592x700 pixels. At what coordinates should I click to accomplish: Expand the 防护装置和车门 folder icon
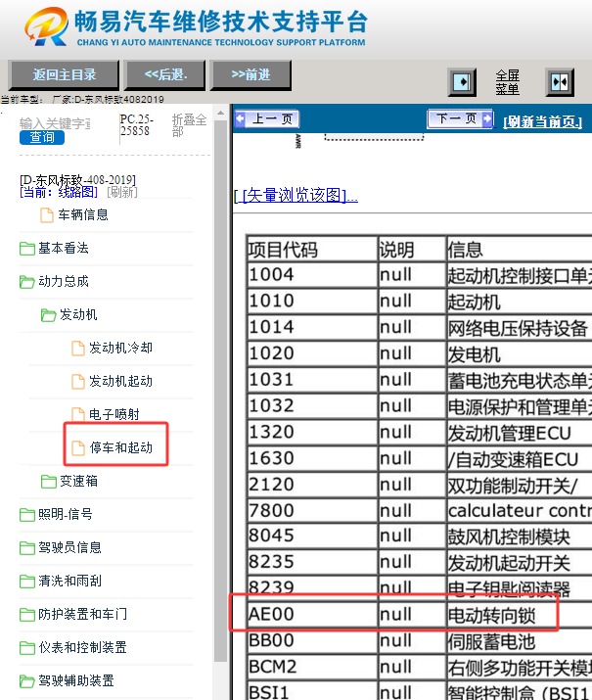(x=26, y=614)
